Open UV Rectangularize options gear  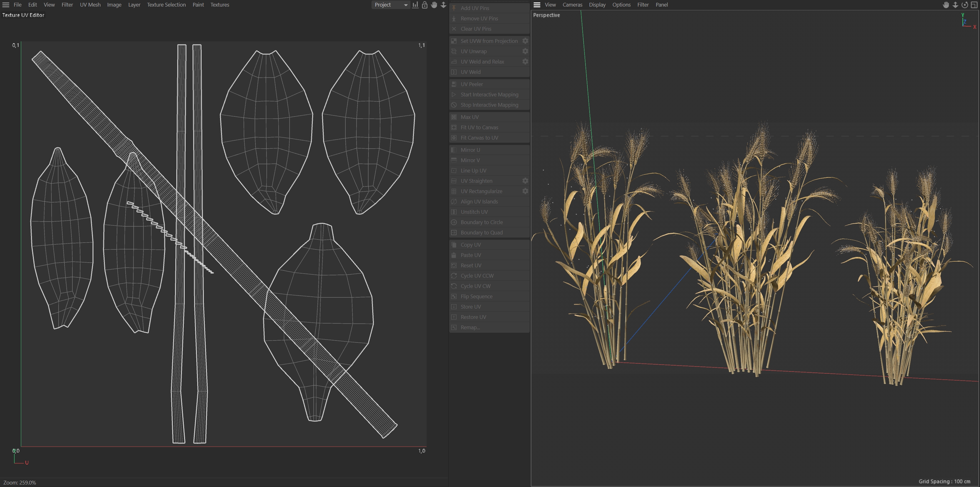(525, 191)
